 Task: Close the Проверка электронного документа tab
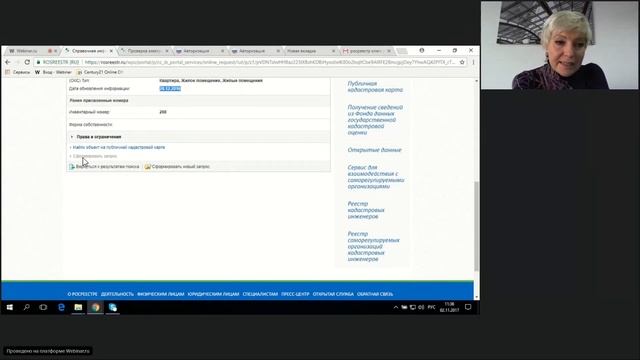click(167, 51)
